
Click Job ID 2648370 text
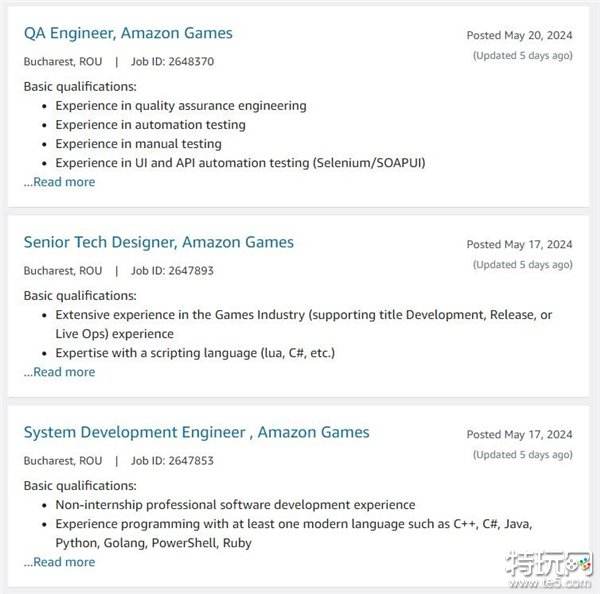[x=172, y=61]
